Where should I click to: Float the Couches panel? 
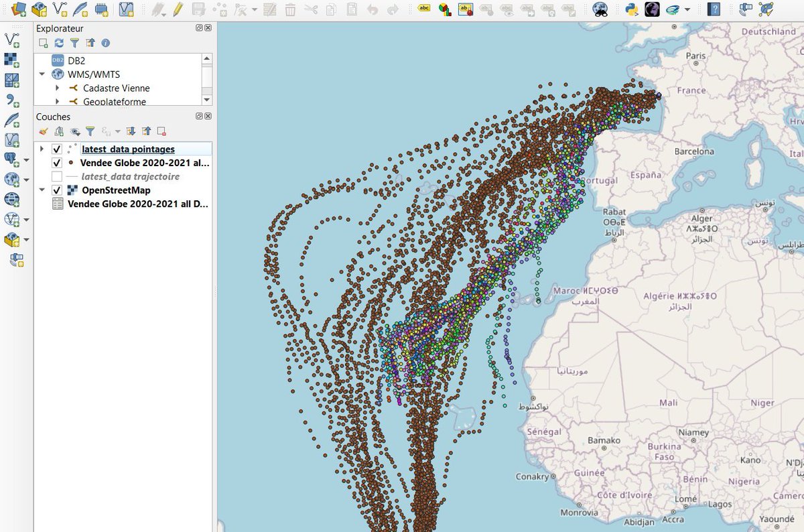click(x=200, y=116)
